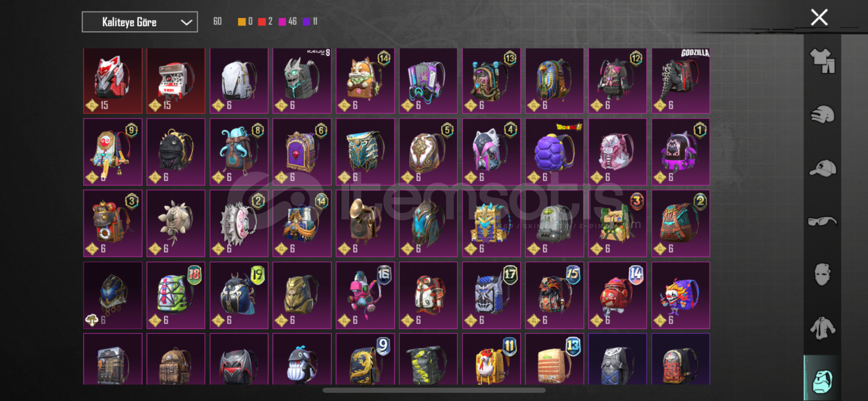Screen dimensions: 868x401
Task: Expand the sort dropdown chevron arrow
Action: pyautogui.click(x=186, y=22)
